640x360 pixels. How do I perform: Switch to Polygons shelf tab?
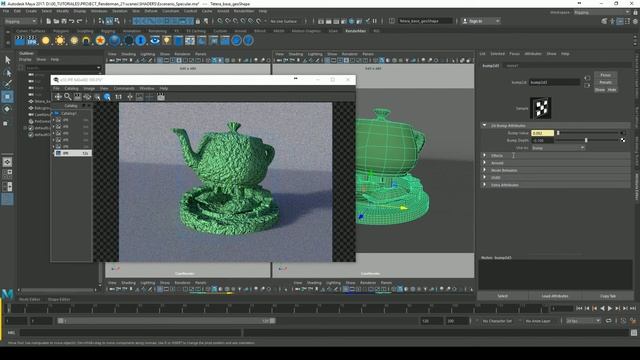61,31
